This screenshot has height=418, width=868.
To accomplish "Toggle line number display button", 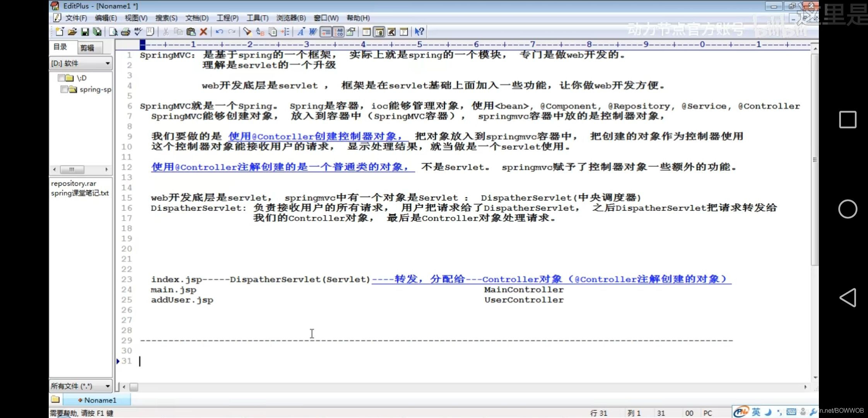I will point(338,32).
